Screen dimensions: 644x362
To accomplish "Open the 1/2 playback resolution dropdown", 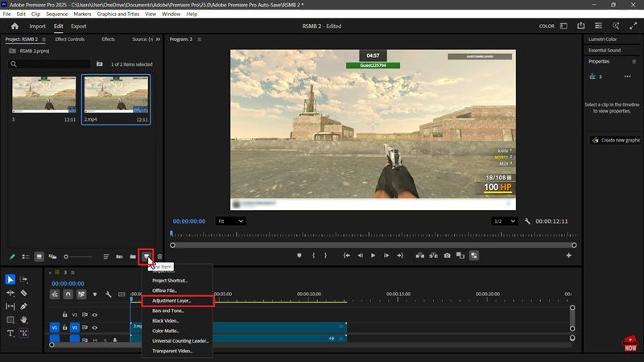I will 505,221.
